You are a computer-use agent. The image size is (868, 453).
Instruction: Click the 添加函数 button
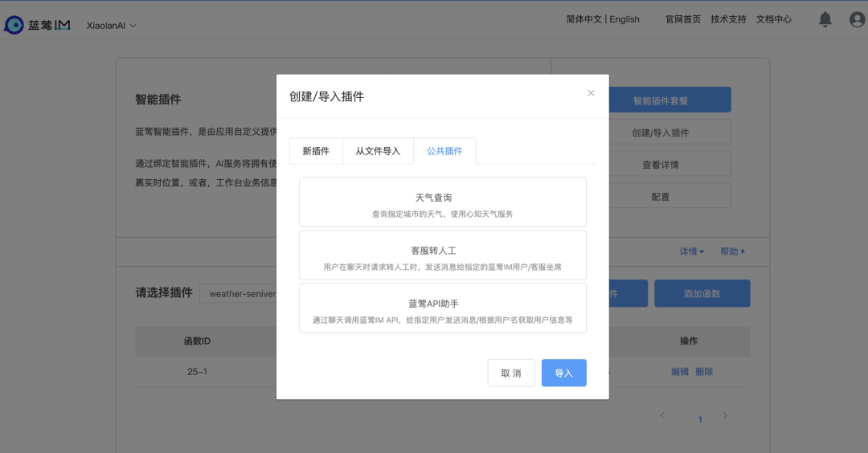point(702,293)
